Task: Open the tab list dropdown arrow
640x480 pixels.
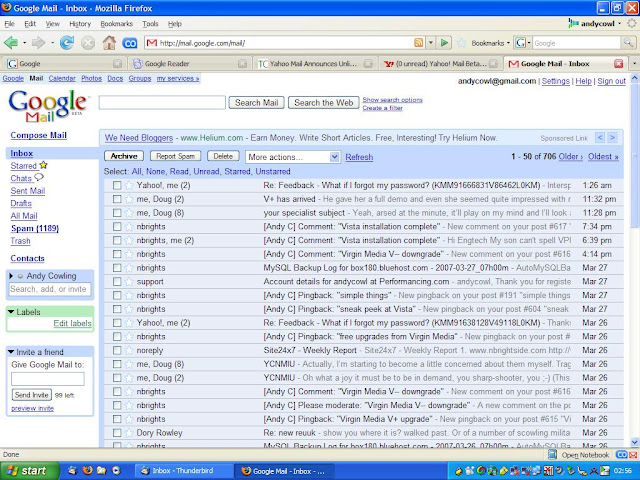Action: 634,63
